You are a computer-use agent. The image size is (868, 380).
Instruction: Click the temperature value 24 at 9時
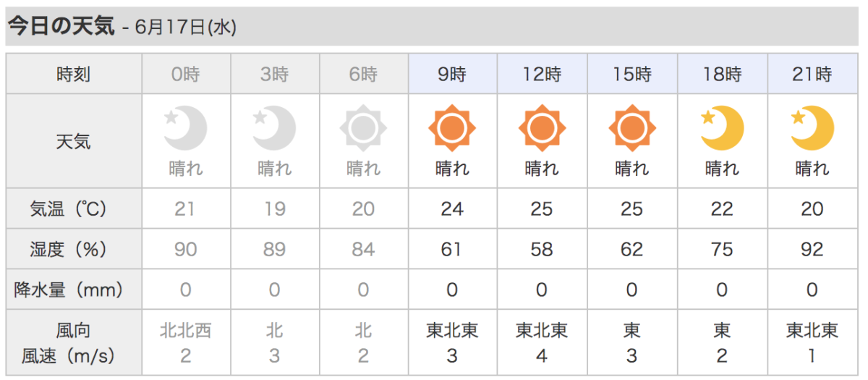click(x=452, y=209)
